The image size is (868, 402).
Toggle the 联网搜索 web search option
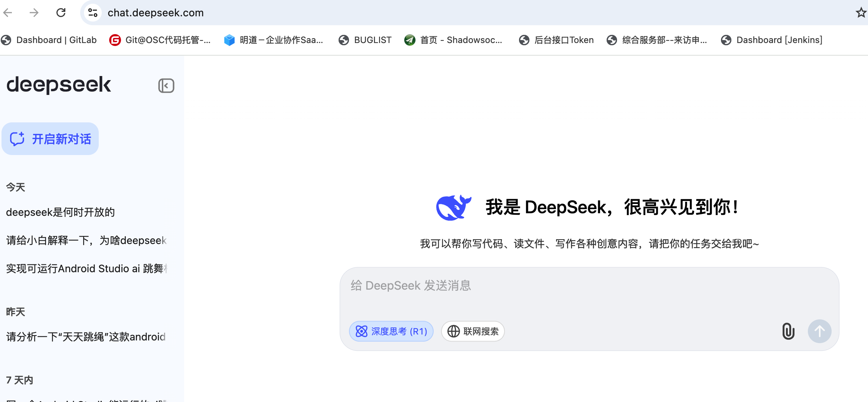473,331
